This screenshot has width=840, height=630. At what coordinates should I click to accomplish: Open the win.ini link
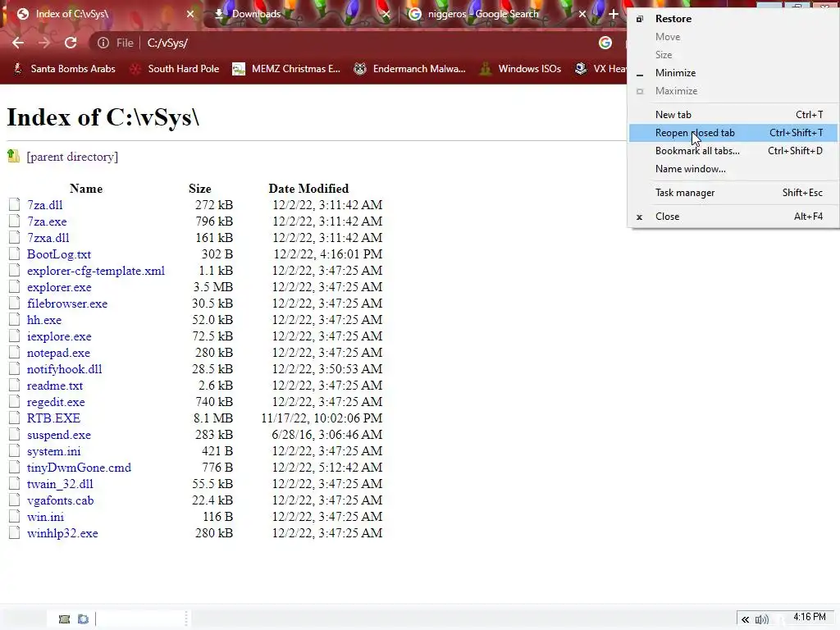pyautogui.click(x=46, y=517)
